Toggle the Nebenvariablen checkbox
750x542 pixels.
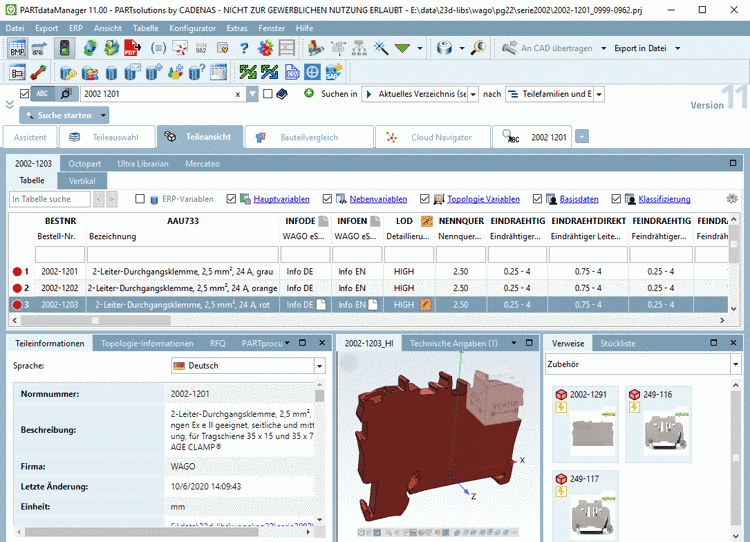click(x=327, y=199)
